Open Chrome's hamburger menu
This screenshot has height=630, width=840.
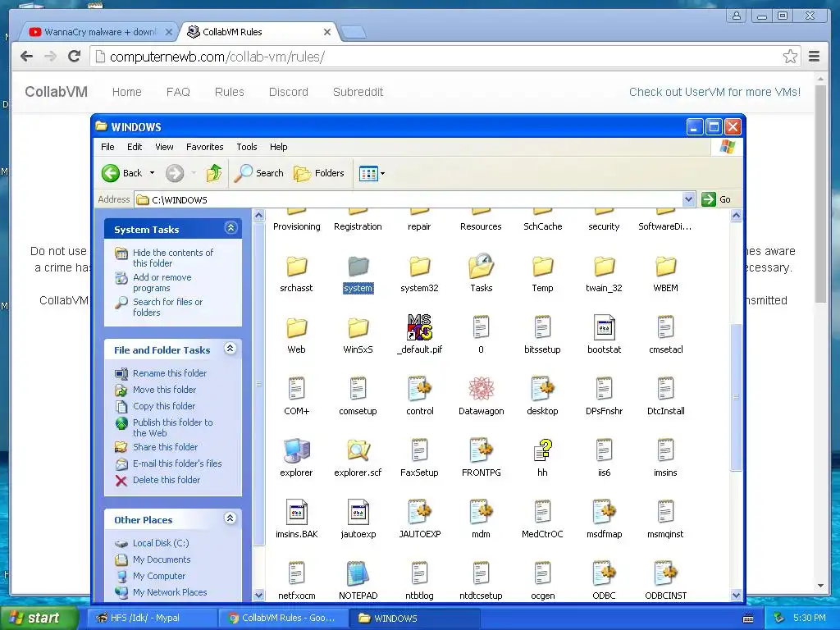click(815, 57)
